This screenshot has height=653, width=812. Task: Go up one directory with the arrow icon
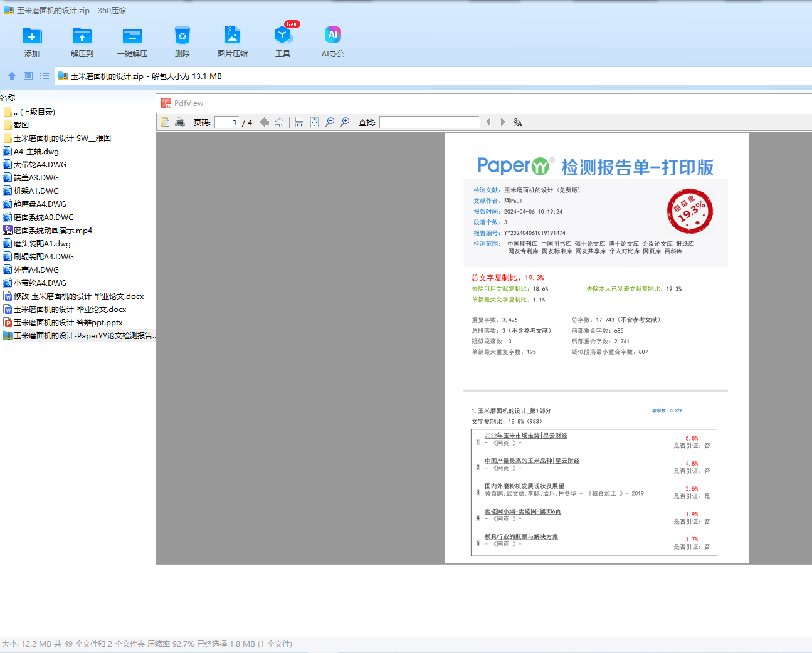11,76
